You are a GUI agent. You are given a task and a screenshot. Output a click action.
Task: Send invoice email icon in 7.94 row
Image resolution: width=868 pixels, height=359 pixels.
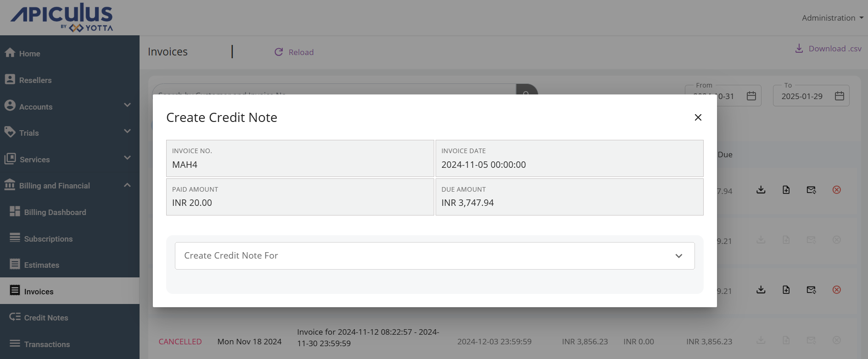pyautogui.click(x=812, y=190)
